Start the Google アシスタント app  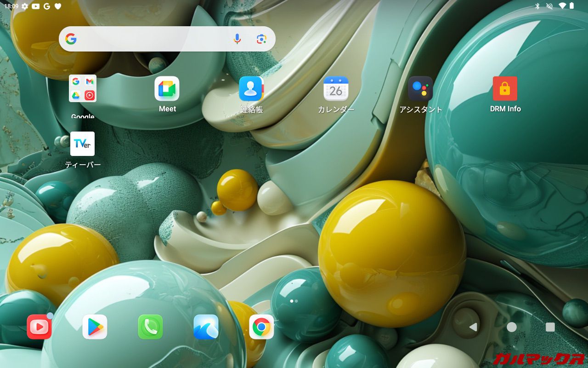pos(420,89)
